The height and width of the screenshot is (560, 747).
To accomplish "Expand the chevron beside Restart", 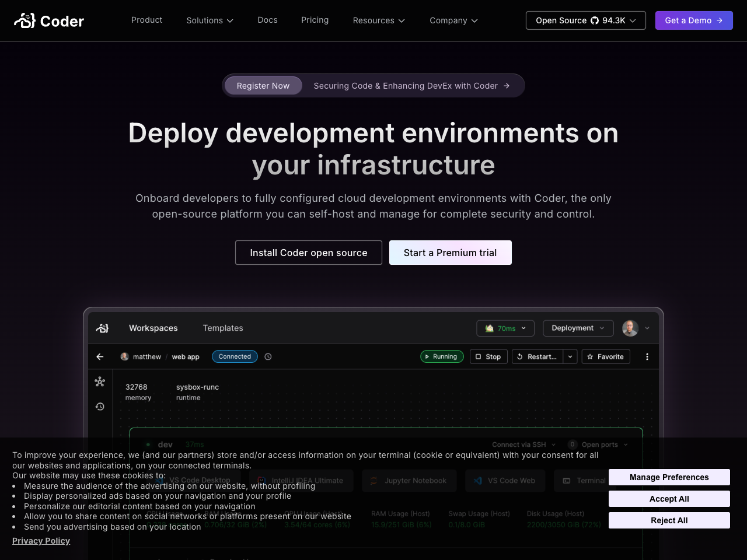I will [x=570, y=356].
